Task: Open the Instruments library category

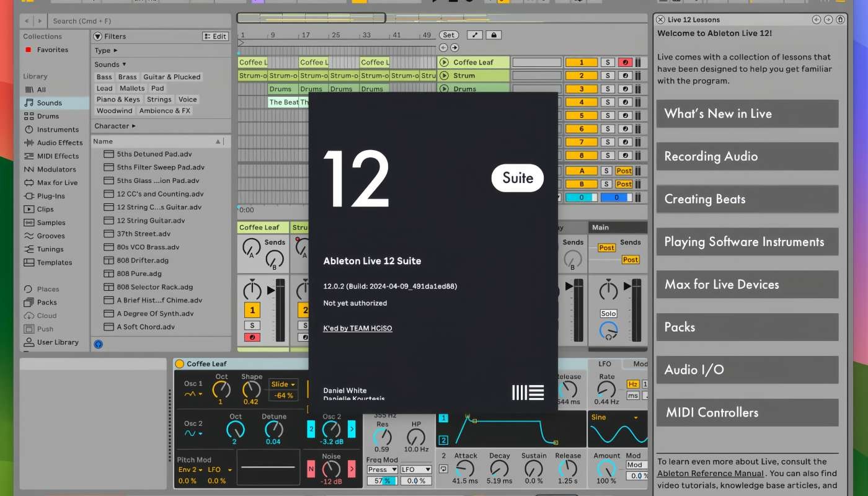Action: point(58,130)
